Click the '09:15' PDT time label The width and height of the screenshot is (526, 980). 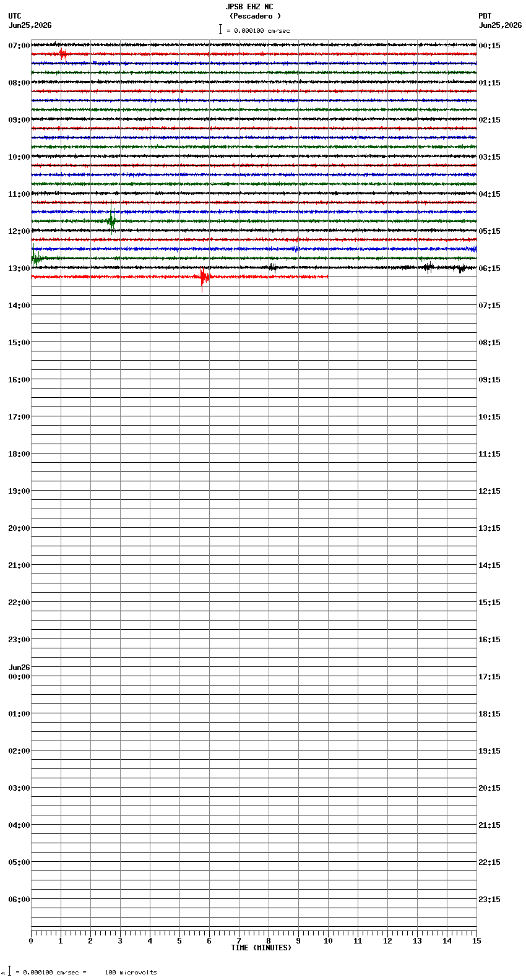[489, 380]
